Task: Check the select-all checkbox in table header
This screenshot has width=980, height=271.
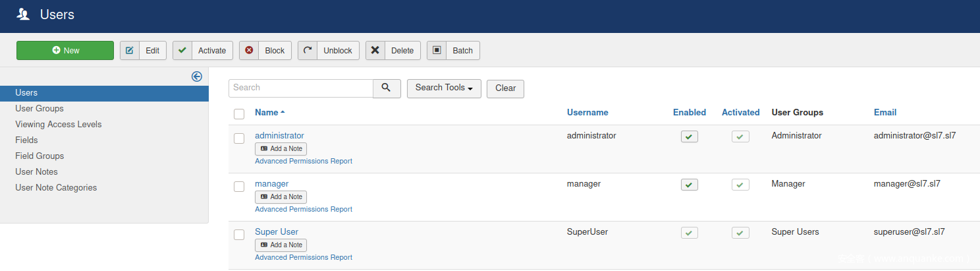Action: 239,114
